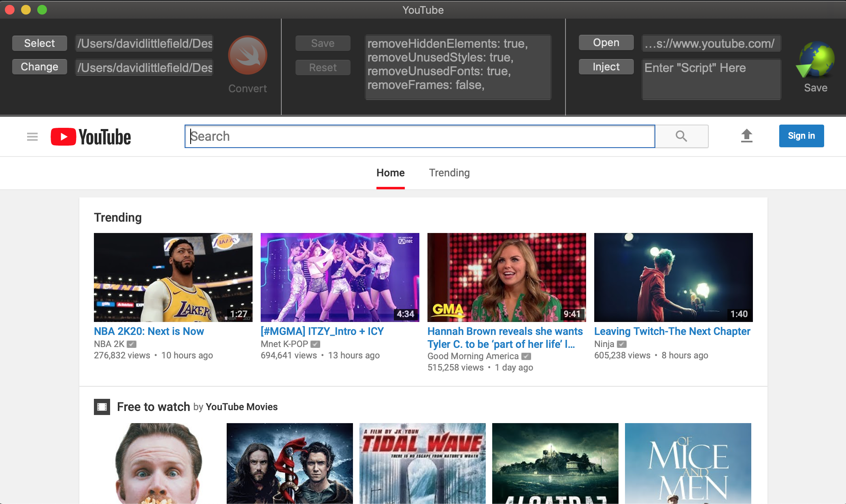Click the disabled Save button
This screenshot has width=846, height=504.
tap(323, 43)
